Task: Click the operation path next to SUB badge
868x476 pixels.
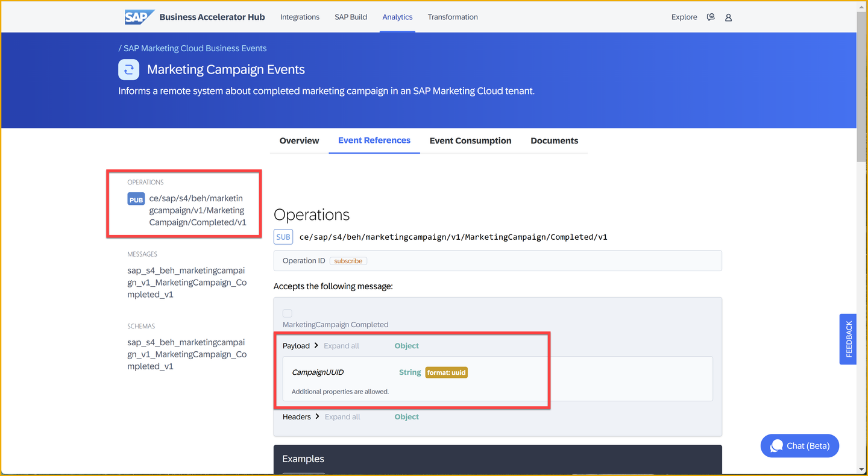Action: tap(453, 237)
